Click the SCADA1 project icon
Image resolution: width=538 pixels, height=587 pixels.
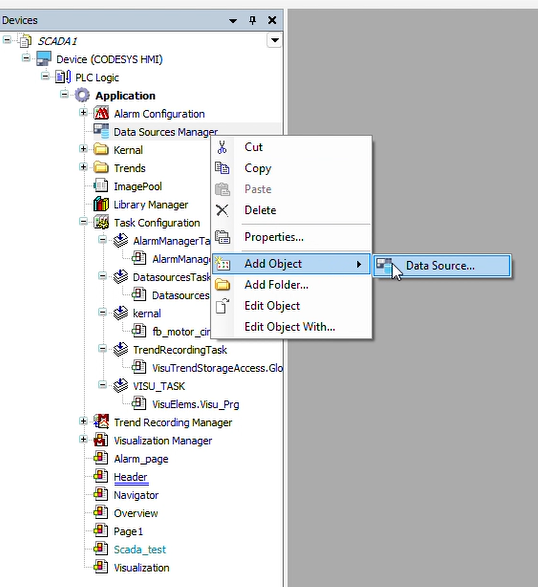(x=25, y=41)
